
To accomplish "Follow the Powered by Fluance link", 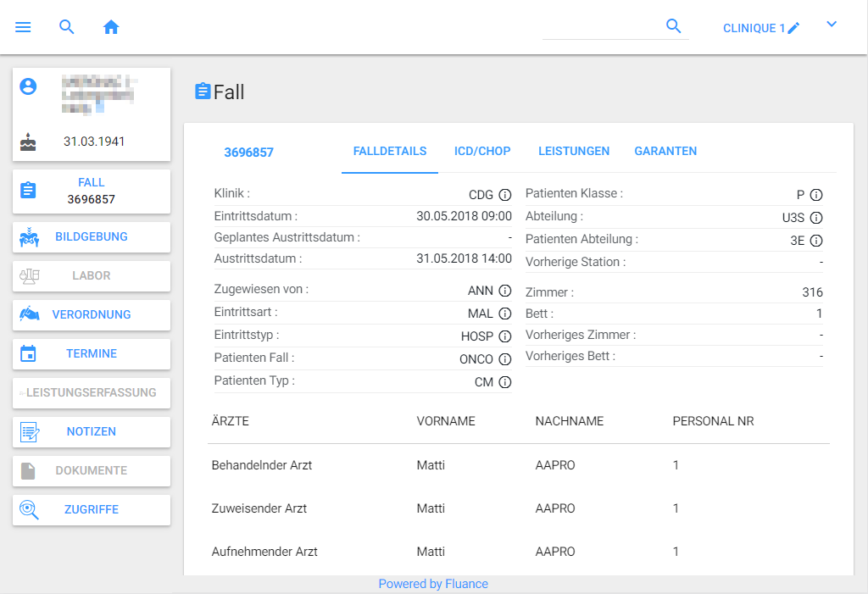I will tap(433, 584).
